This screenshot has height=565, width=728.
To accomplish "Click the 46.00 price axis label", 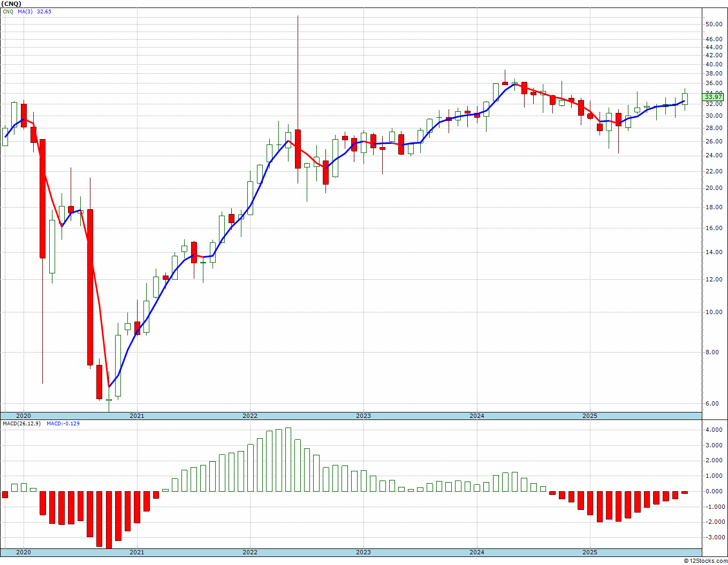I will point(714,39).
